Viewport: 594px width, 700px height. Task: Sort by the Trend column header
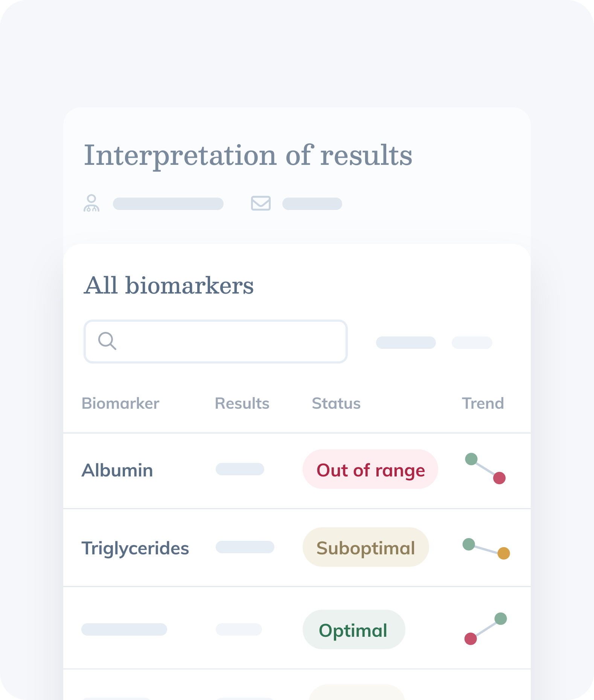click(483, 403)
